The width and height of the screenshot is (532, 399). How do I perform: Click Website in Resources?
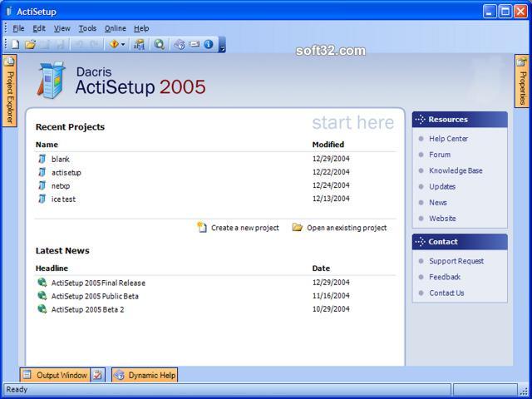pyautogui.click(x=442, y=219)
